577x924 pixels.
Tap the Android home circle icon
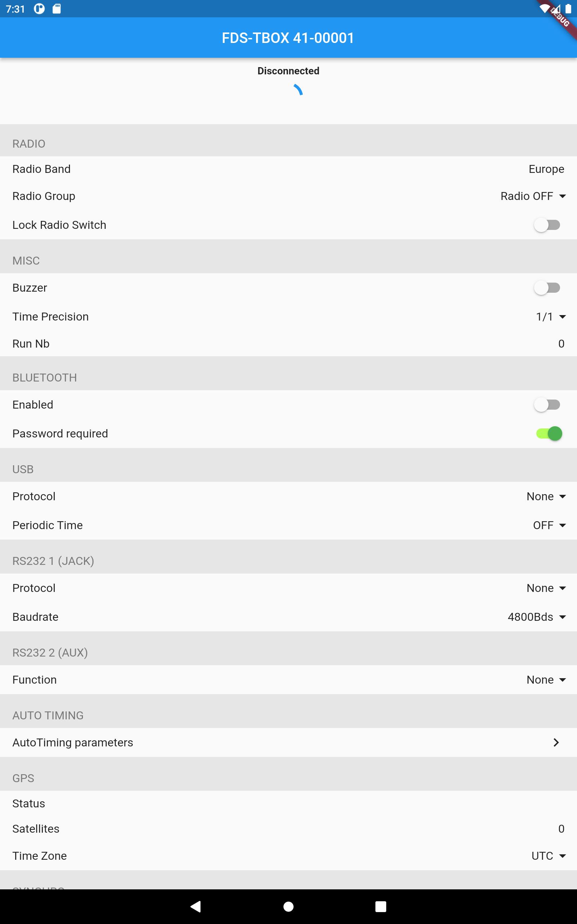pos(288,906)
